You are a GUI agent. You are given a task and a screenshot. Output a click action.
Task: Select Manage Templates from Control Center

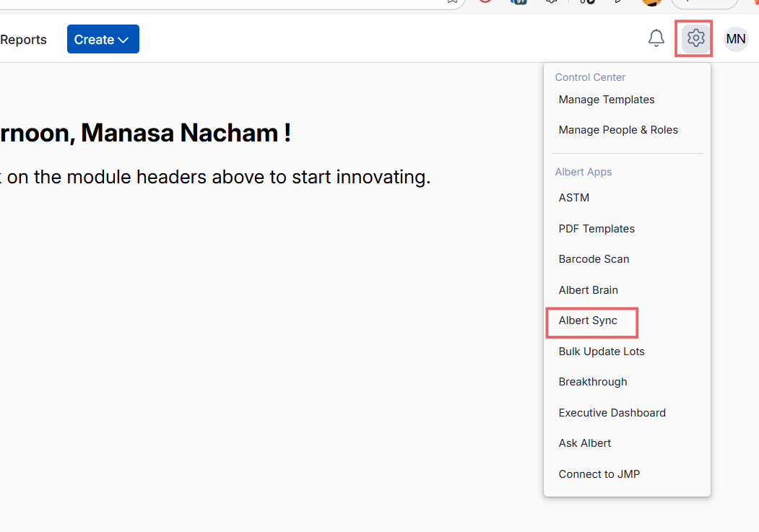[607, 100]
